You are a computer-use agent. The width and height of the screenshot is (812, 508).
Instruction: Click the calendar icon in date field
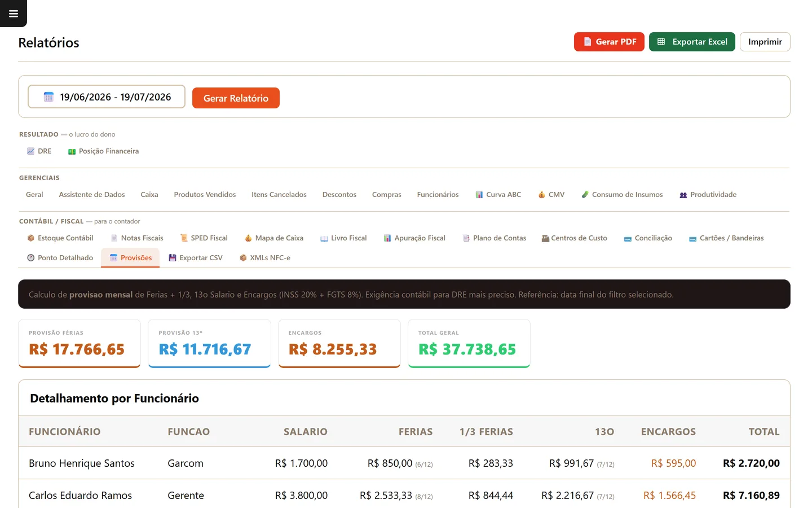tap(48, 97)
